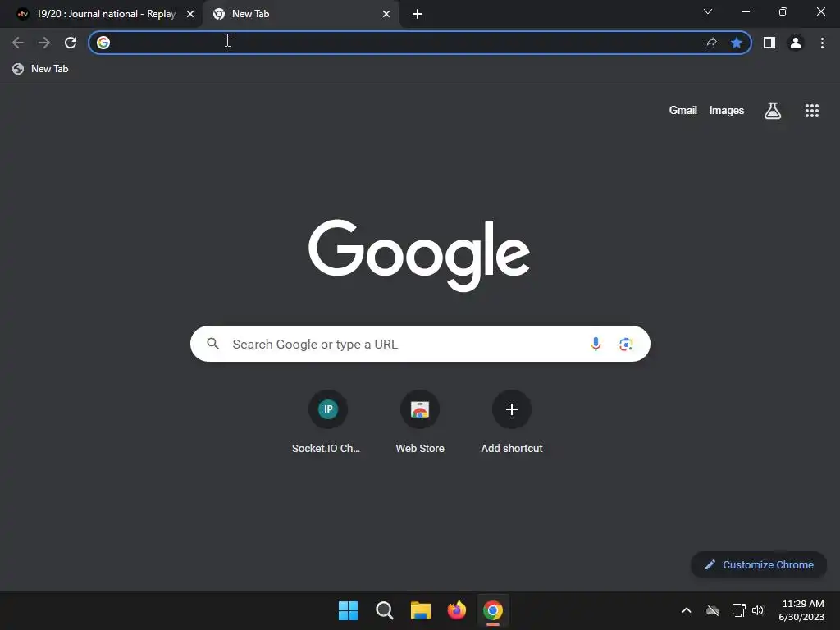Click the Google logo doodle
Screen dimensions: 840x630
419,256
